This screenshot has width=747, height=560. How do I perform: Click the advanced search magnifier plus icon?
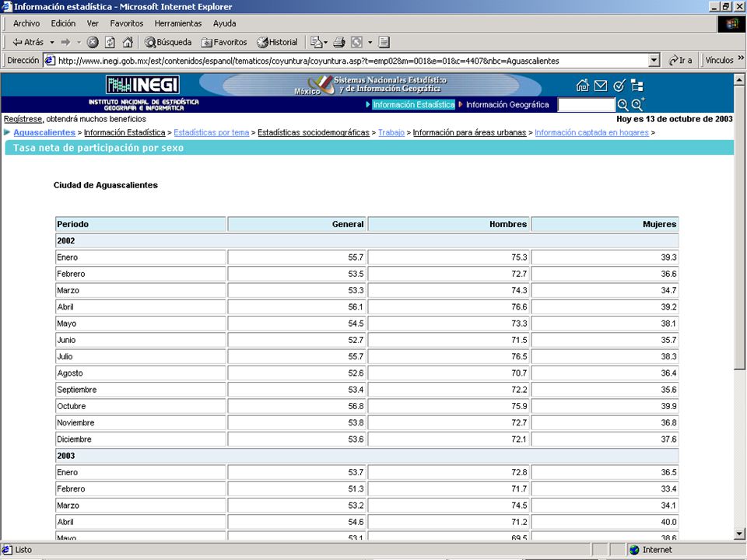[638, 105]
